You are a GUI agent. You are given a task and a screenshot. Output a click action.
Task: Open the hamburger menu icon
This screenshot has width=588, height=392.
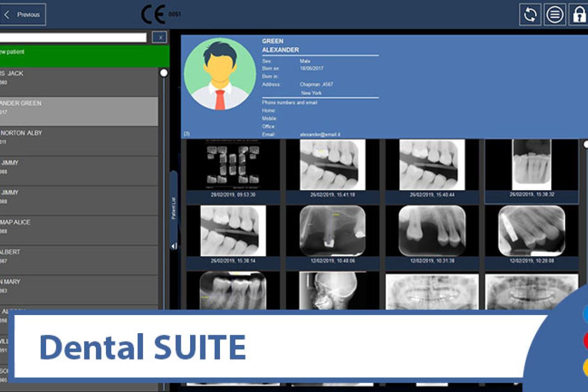click(x=555, y=15)
